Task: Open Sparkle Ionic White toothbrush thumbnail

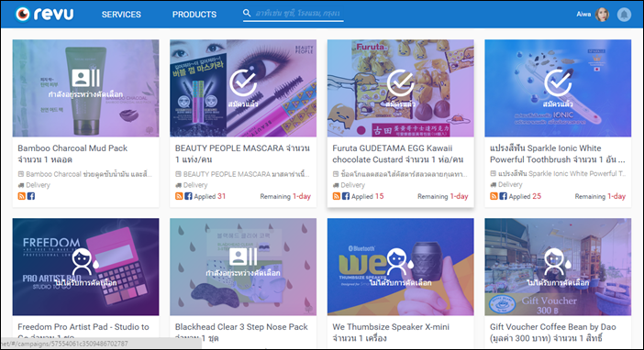Action: (x=558, y=88)
